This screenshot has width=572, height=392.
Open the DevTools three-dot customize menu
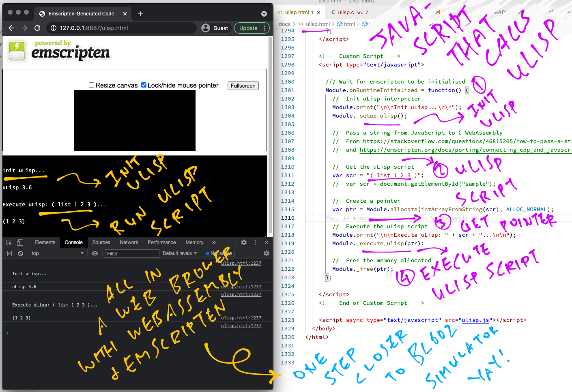tap(255, 242)
